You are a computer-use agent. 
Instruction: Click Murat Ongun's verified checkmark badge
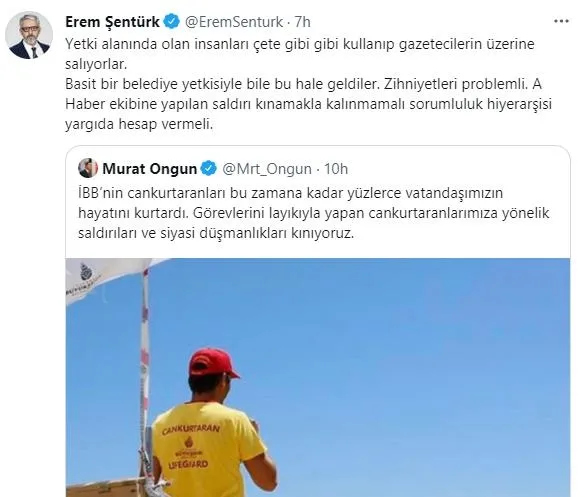[x=209, y=169]
